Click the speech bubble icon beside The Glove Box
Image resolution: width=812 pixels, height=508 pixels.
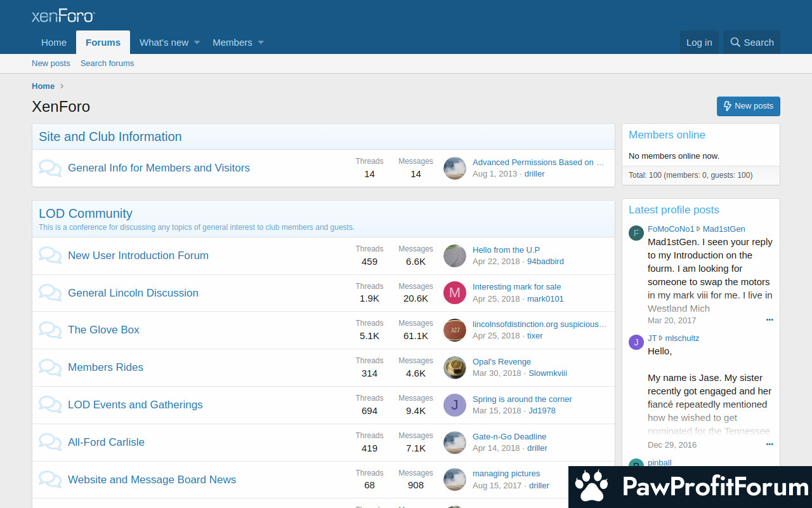[50, 330]
